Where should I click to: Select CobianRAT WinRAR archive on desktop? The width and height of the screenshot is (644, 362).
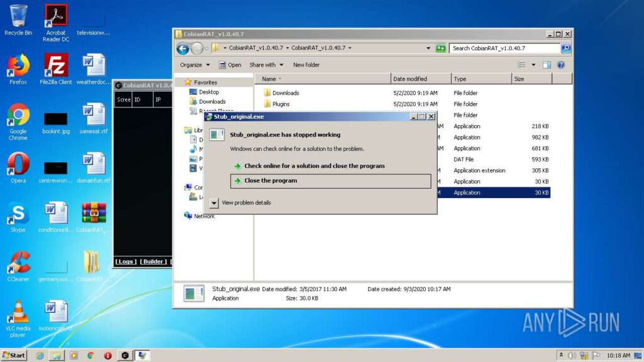coord(94,217)
